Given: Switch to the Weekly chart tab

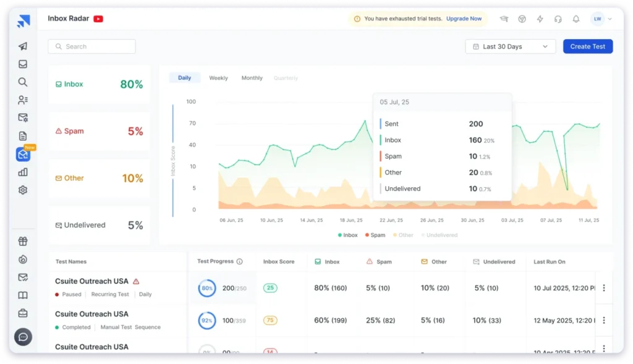Looking at the screenshot, I should click(218, 78).
